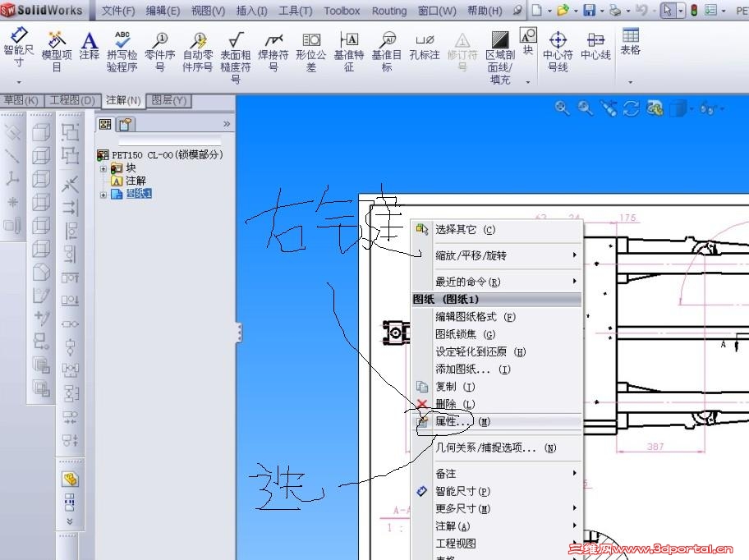Switch to the 工程图(D) tab

[72, 100]
